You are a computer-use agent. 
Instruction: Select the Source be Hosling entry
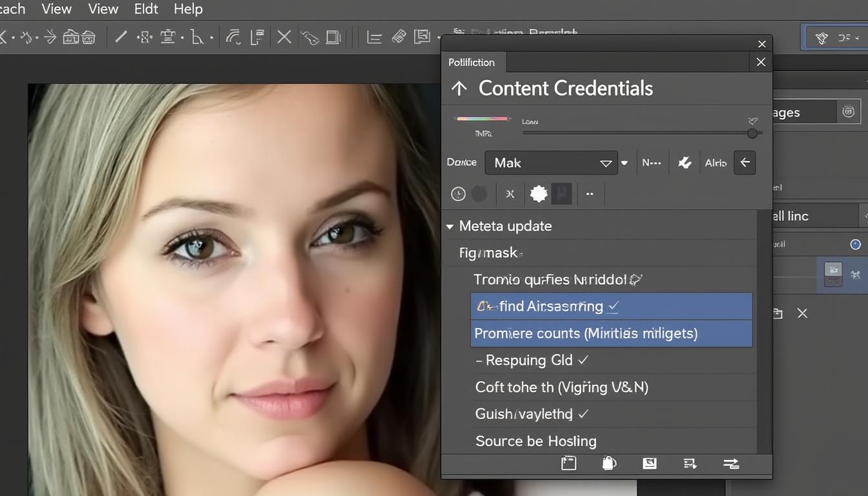(535, 441)
